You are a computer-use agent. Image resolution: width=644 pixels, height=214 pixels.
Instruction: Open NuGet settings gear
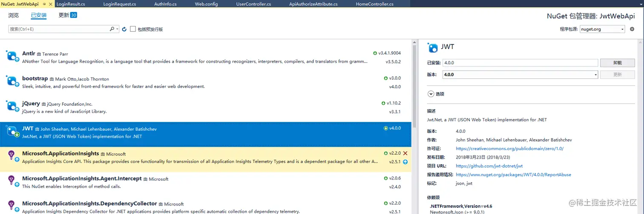[632, 29]
